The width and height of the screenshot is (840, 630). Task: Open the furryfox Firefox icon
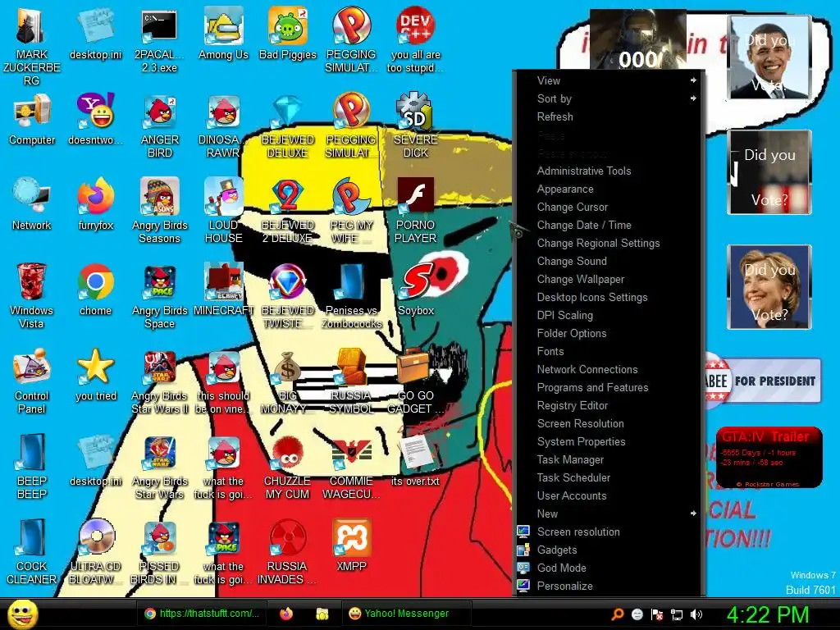tap(95, 204)
